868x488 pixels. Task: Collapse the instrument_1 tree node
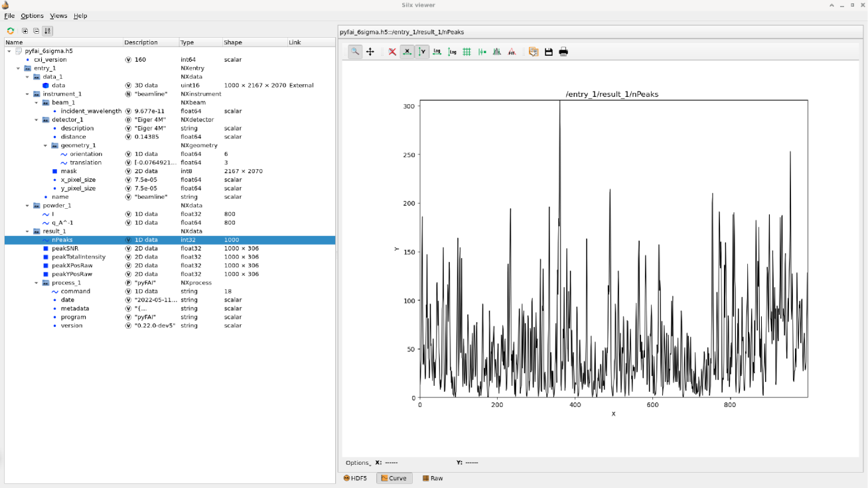pyautogui.click(x=28, y=94)
